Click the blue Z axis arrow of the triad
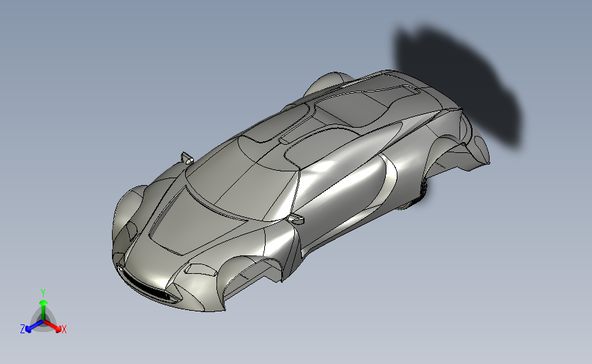 [32, 327]
